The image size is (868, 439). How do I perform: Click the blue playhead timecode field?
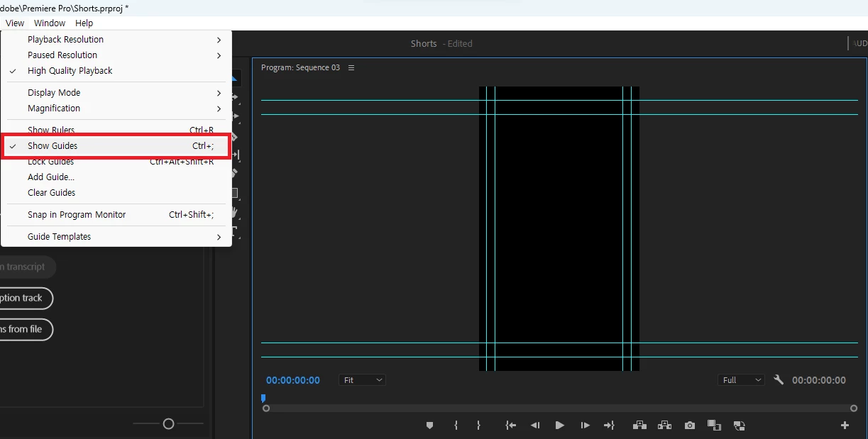coord(293,380)
